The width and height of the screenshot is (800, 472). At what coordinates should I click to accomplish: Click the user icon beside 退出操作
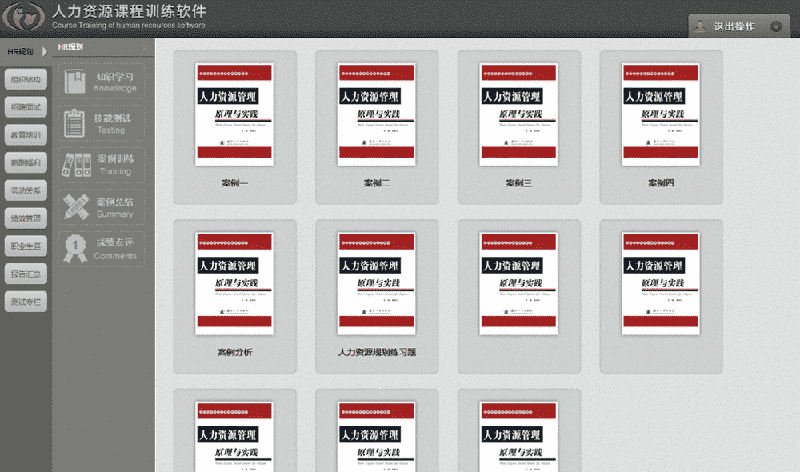[x=701, y=27]
